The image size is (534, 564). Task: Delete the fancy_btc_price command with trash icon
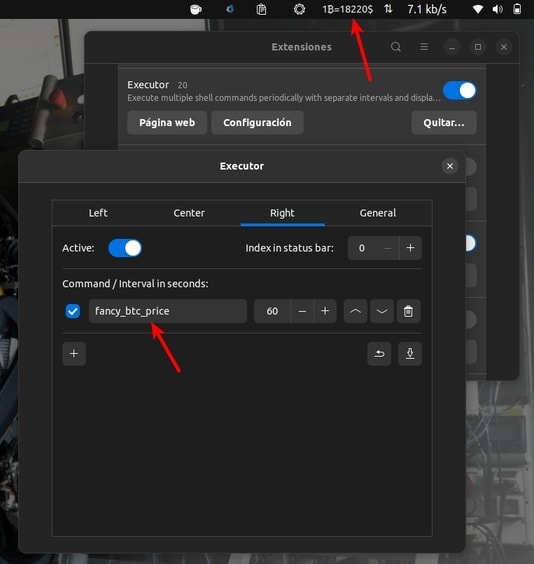(x=408, y=311)
